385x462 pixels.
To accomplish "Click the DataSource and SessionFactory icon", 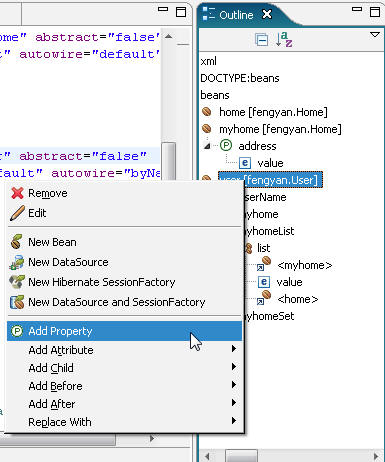I will pos(17,302).
